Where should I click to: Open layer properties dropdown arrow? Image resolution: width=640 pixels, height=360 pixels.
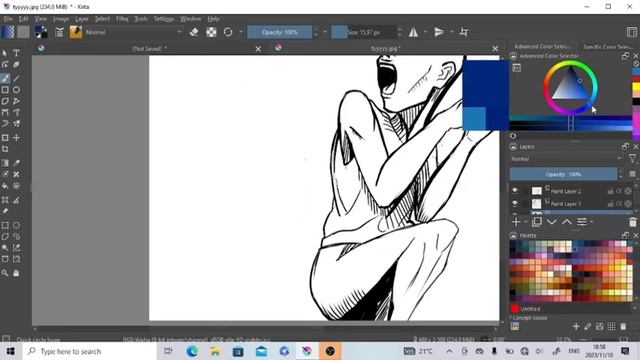592,222
